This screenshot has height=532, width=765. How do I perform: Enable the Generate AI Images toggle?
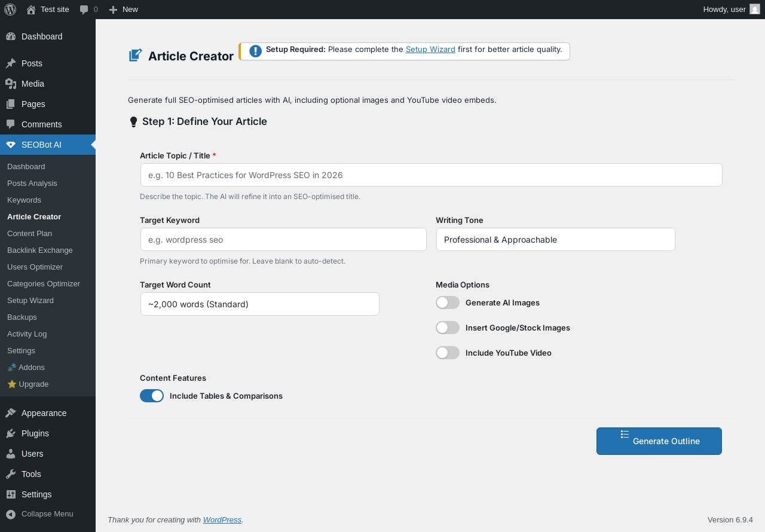click(x=448, y=302)
